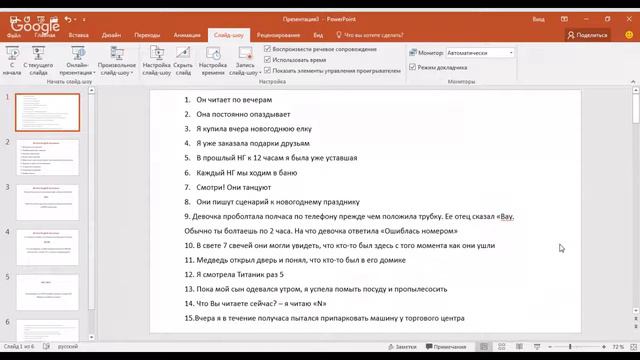Open Вставка ribbon tab
640x360 pixels.
coord(79,35)
